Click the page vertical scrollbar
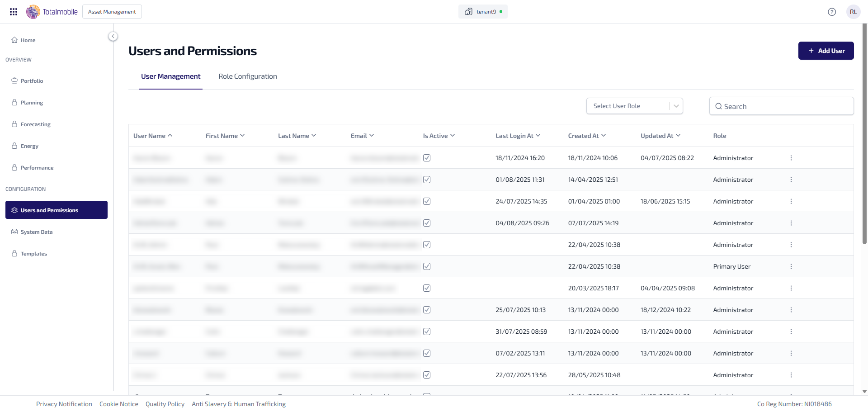Screen dimensions: 868x412 [x=864, y=136]
